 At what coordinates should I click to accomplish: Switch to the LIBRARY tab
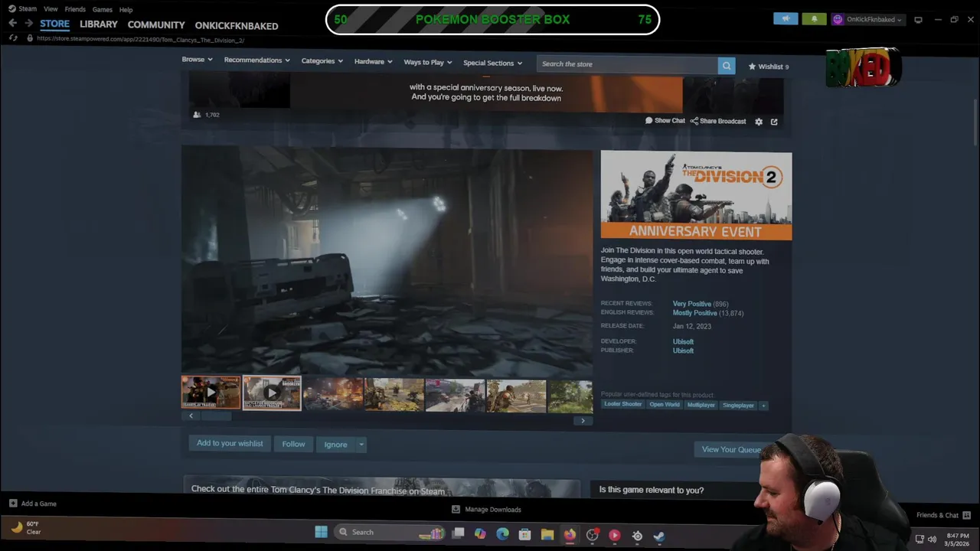click(x=99, y=24)
